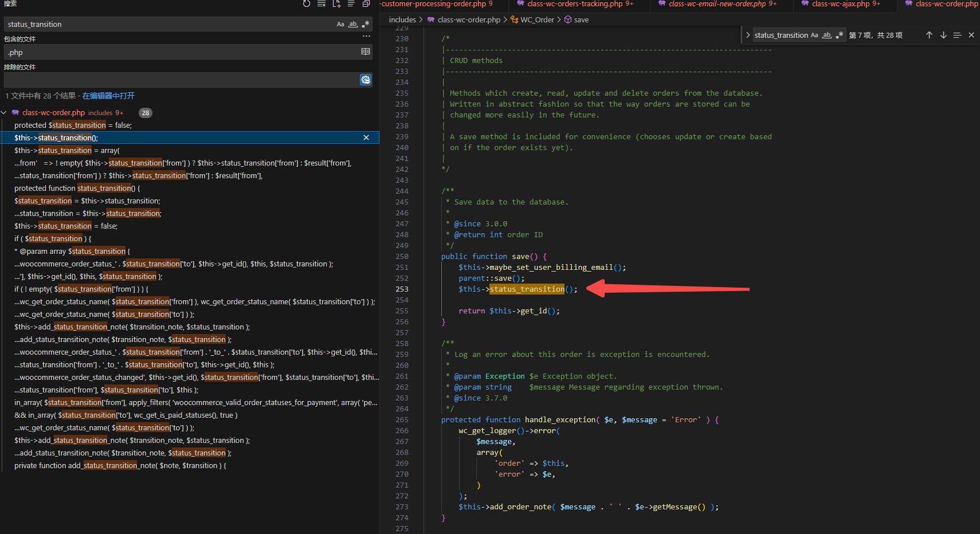Viewport: 980px width, 534px height.
Task: Toggle use exclude settings and ignore files
Action: click(366, 80)
